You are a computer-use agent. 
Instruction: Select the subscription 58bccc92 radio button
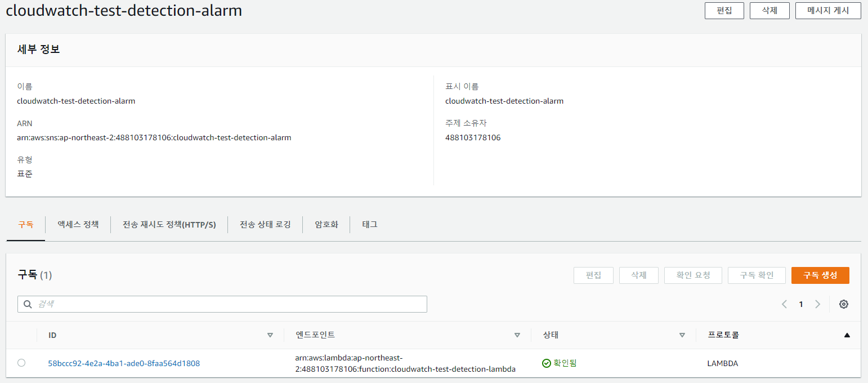[x=21, y=363]
